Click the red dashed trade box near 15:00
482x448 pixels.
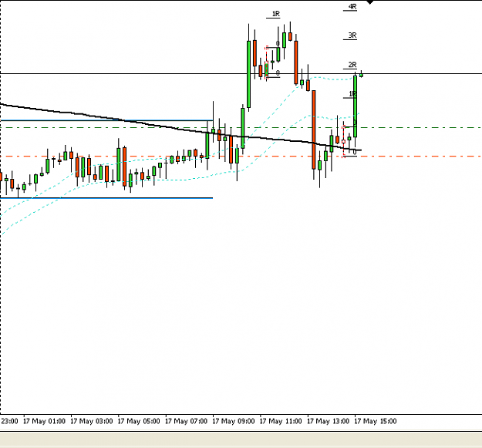click(x=344, y=141)
